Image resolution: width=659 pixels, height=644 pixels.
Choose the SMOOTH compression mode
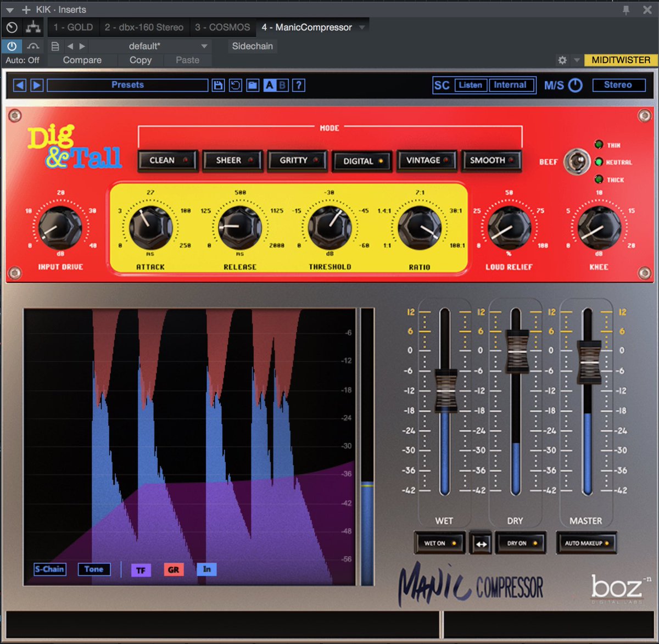[492, 160]
